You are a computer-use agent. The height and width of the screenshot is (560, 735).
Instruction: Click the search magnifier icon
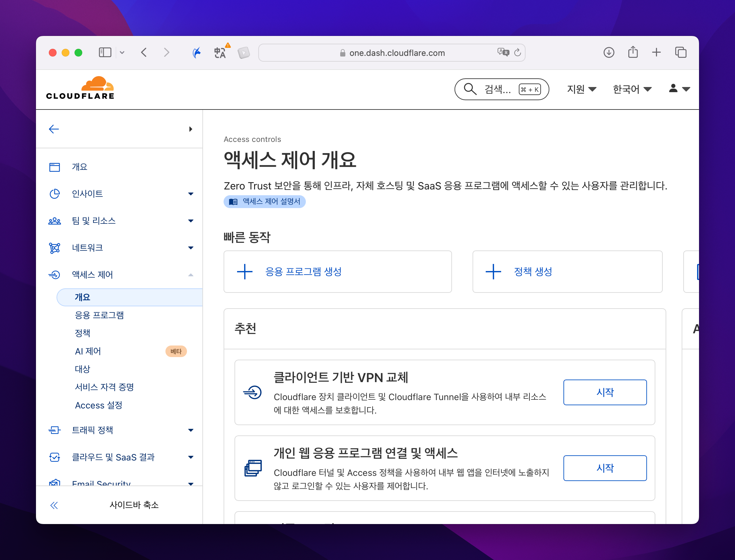coord(470,89)
